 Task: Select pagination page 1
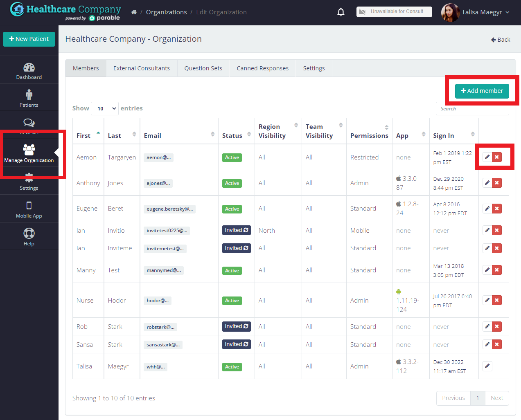478,398
